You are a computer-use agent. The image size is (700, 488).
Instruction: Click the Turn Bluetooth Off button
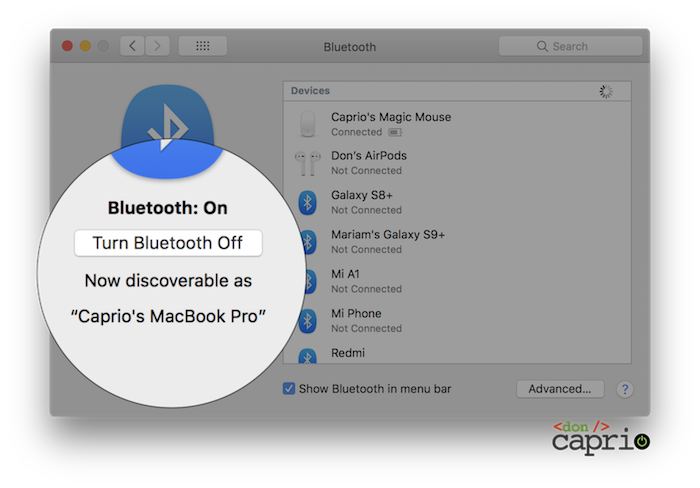(168, 243)
